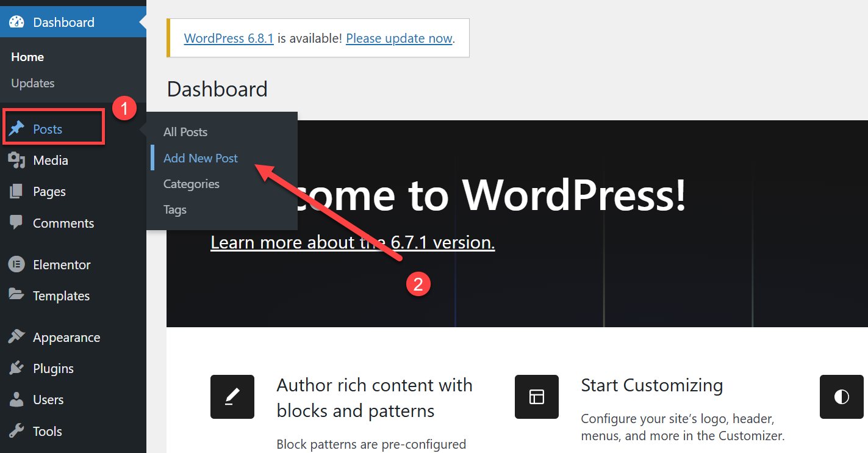Screen dimensions: 868x453
Task: Open Learn more about 6.7.1 version link
Action: 353,242
